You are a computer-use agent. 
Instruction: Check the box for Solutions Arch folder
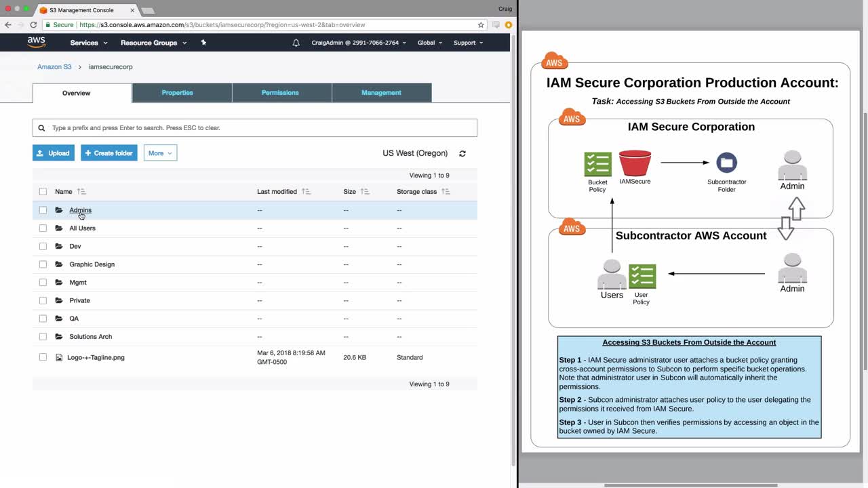(43, 337)
